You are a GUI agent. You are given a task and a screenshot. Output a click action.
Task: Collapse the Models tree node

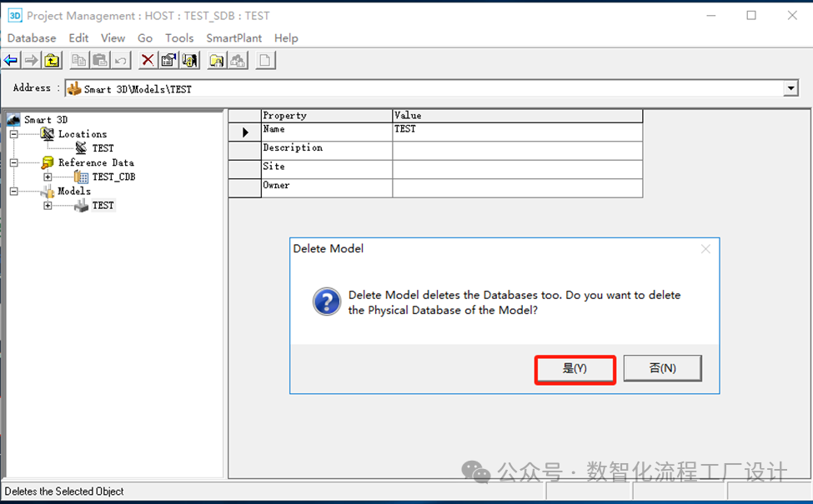pos(14,192)
